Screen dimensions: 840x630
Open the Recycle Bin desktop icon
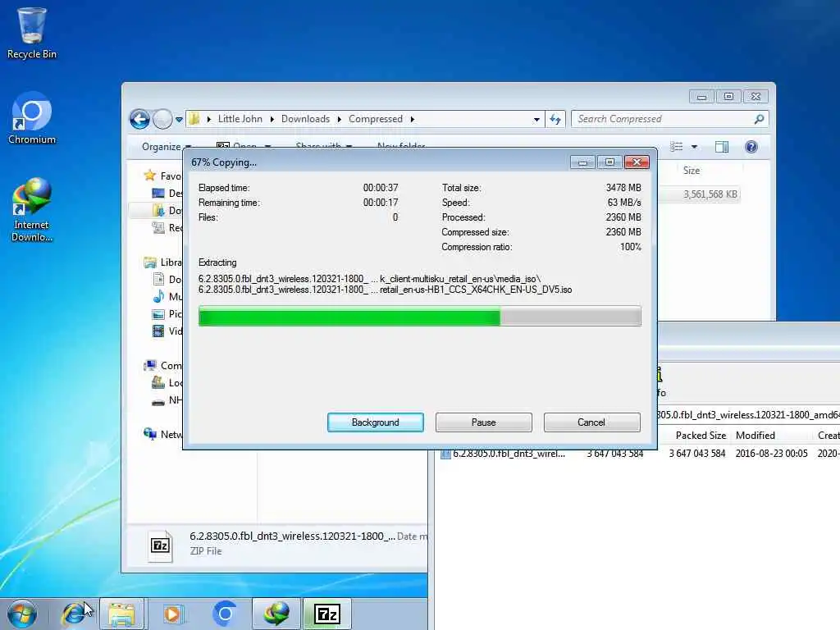pyautogui.click(x=32, y=33)
